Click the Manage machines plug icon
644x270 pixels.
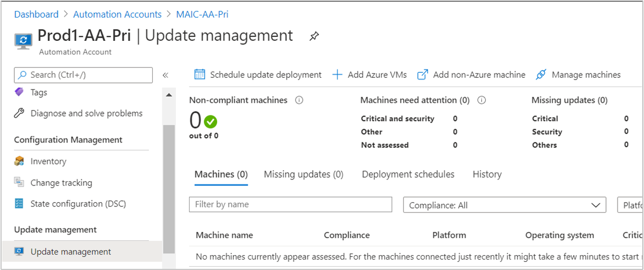[541, 75]
